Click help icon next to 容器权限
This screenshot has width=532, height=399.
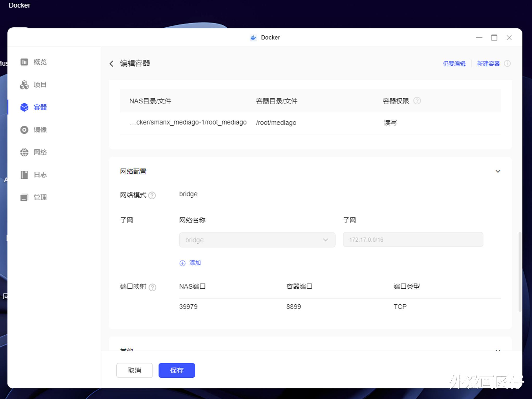(x=417, y=101)
